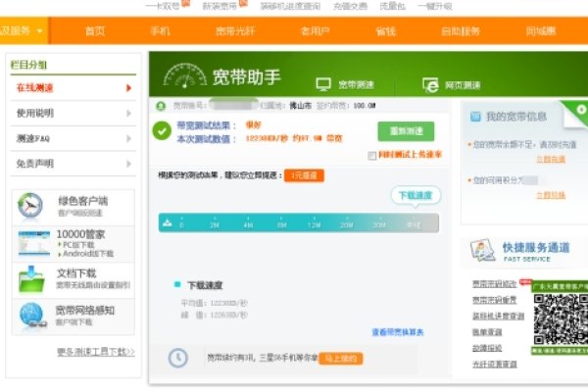Click Android版下载 under 10000管家
The width and height of the screenshot is (588, 392).
coord(88,254)
